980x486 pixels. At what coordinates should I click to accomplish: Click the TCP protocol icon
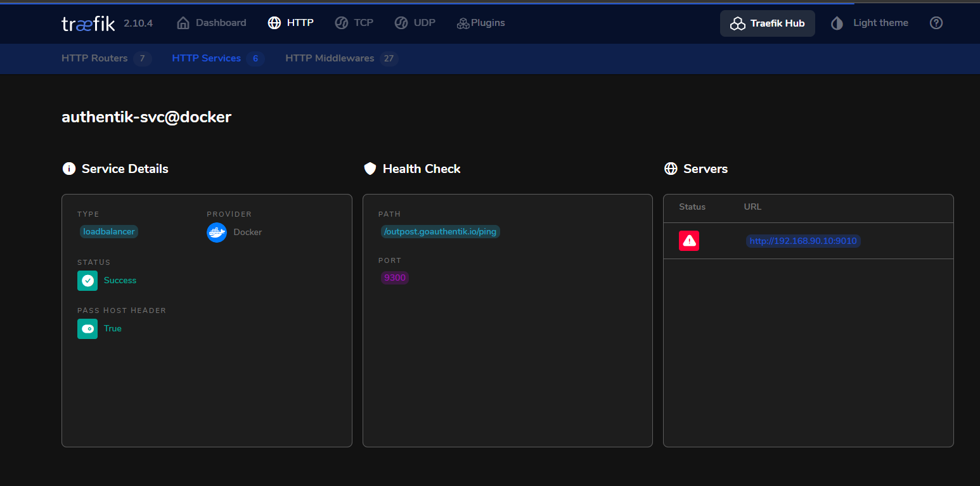tap(340, 22)
